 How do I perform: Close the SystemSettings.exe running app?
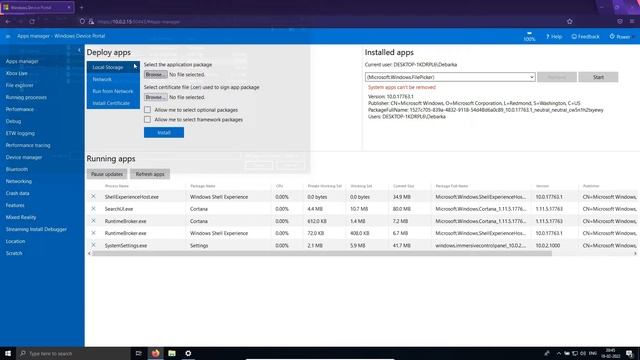tap(93, 245)
